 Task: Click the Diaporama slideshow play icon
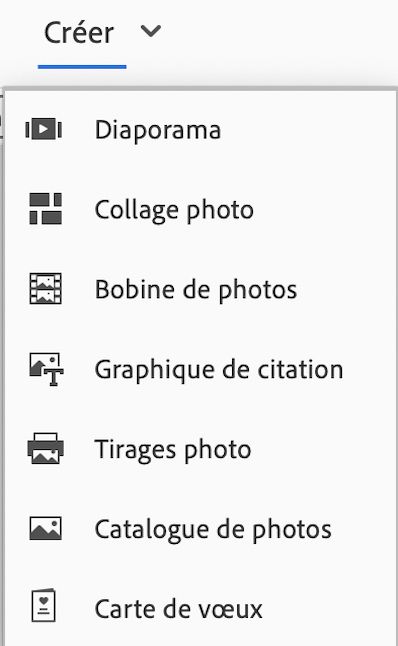click(44, 129)
